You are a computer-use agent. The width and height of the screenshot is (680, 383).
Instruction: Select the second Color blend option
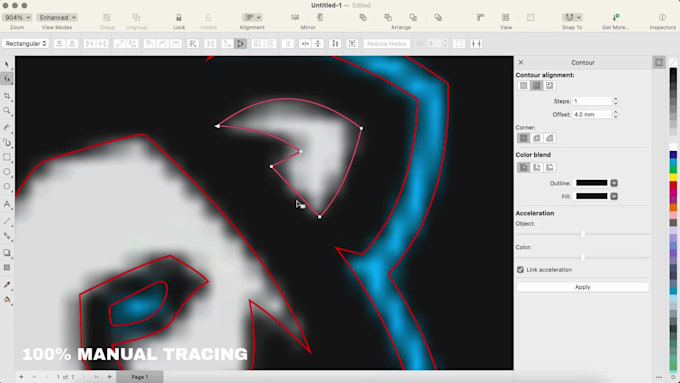(536, 167)
